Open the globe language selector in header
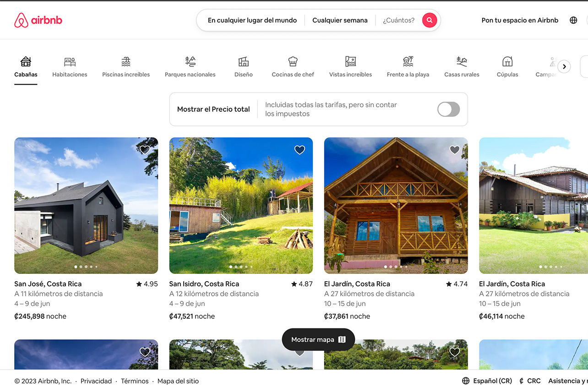 click(x=573, y=20)
